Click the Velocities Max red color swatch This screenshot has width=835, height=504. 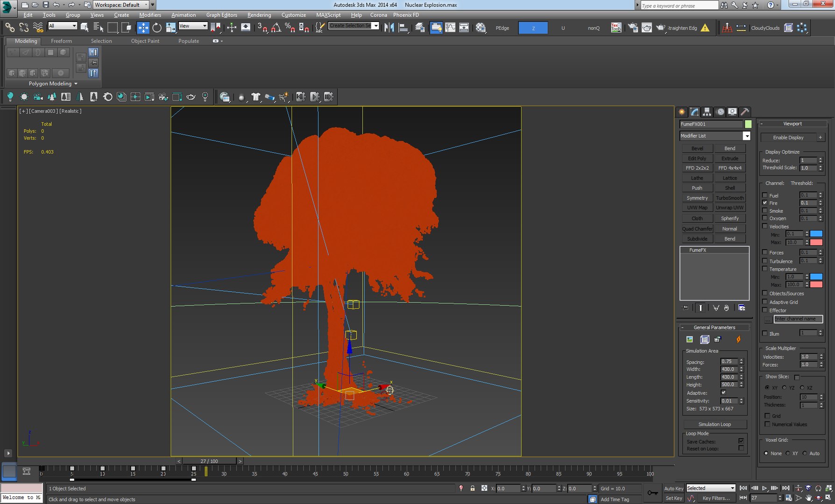816,242
